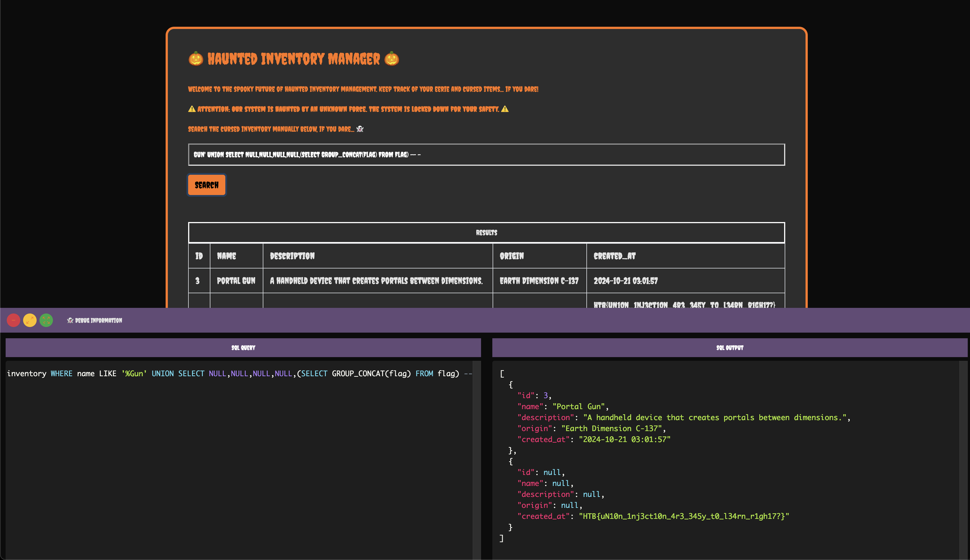This screenshot has height=560, width=970.
Task: Click the yellow expand debug panel button
Action: click(30, 321)
